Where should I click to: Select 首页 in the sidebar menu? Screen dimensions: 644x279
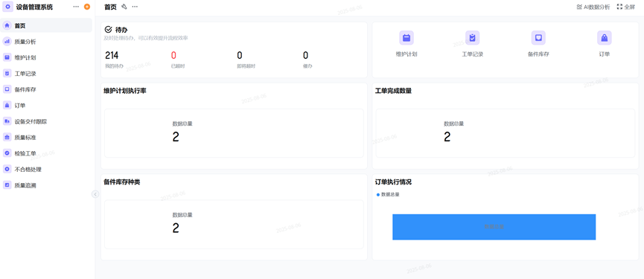46,25
